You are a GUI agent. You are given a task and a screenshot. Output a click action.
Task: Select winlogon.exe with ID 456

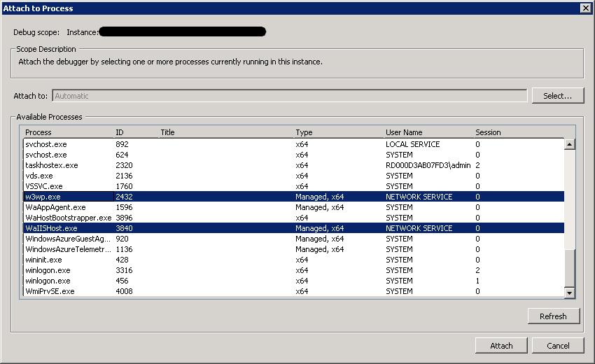[294, 281]
